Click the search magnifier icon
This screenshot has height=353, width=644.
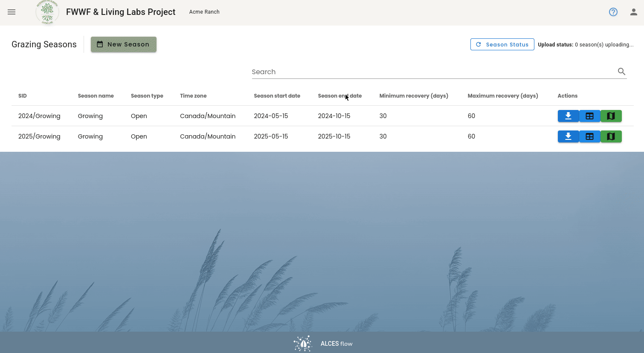pyautogui.click(x=621, y=72)
